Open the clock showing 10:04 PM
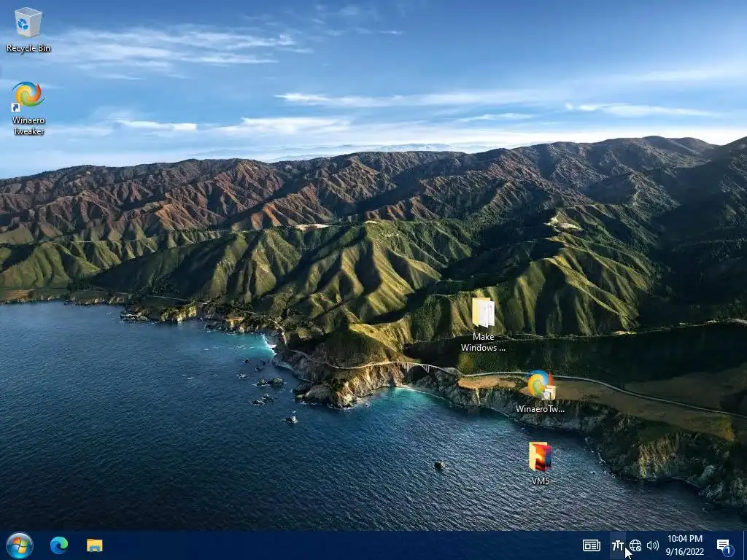Image resolution: width=747 pixels, height=560 pixels. [684, 545]
